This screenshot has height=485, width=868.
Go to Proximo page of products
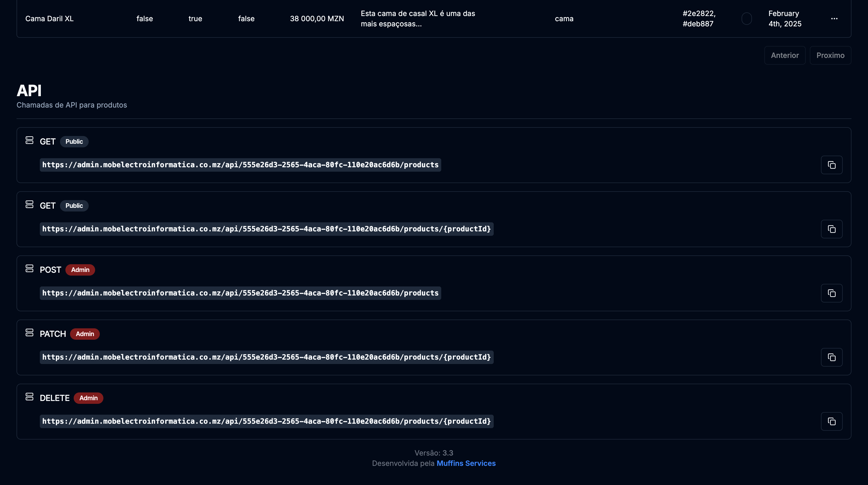pyautogui.click(x=830, y=55)
